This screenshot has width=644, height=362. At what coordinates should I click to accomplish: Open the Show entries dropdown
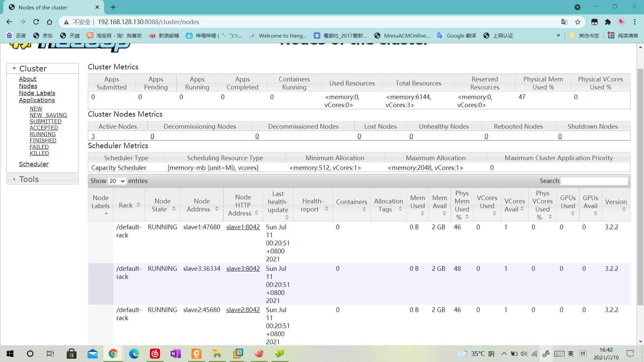point(117,181)
